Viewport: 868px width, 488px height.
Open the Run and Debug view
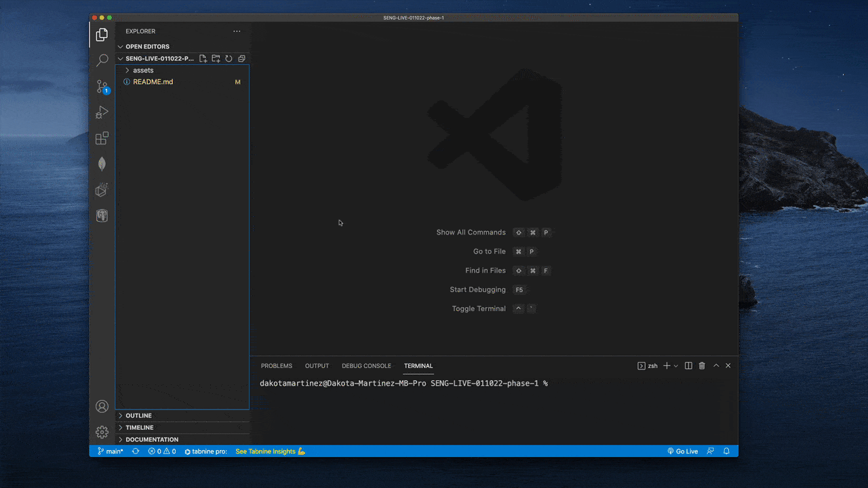[102, 112]
